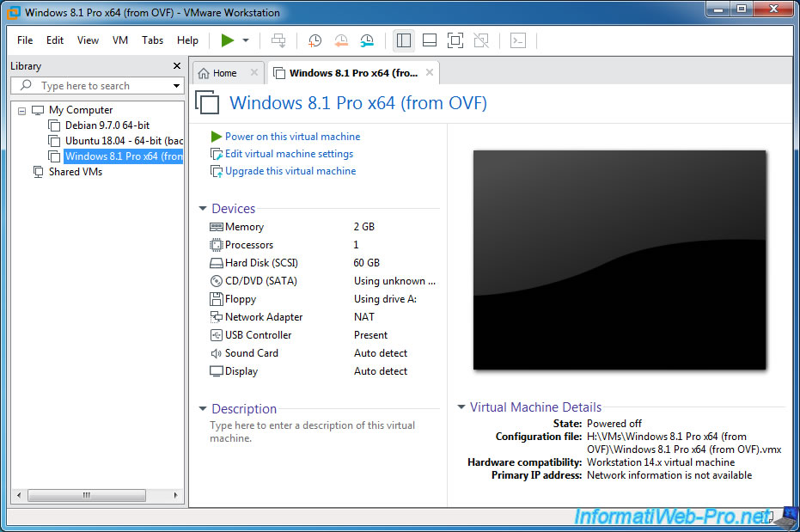Select My Computer in the library
Viewport: 800px width, 532px height.
81,110
